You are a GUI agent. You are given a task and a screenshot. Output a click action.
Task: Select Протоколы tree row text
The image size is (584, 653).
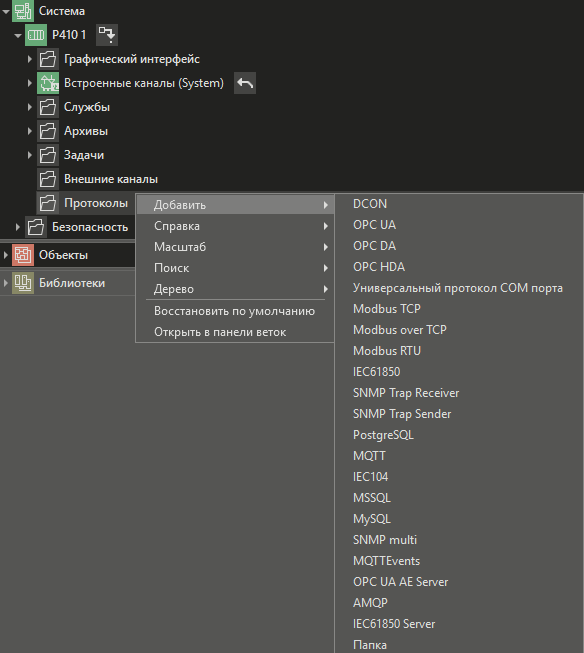coord(96,203)
